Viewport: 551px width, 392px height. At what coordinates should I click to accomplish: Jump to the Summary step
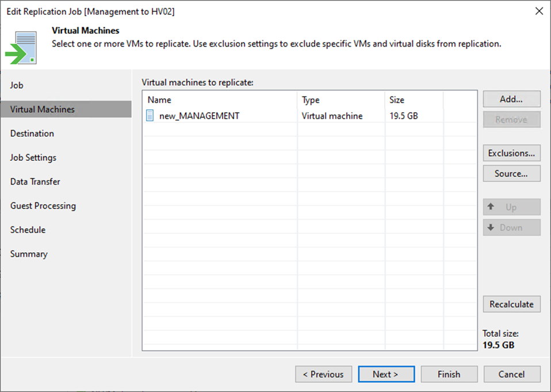(29, 254)
